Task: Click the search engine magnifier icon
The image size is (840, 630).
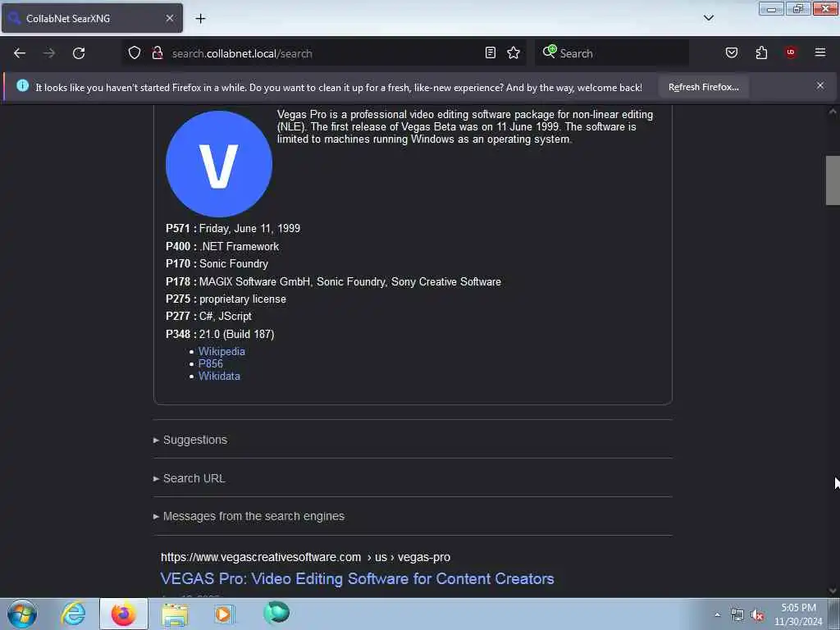Action: coord(549,52)
